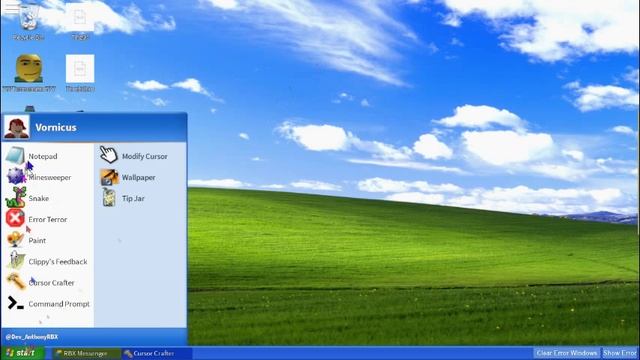The width and height of the screenshot is (640, 360).
Task: Select the Error Terror menu label
Action: pos(48,220)
